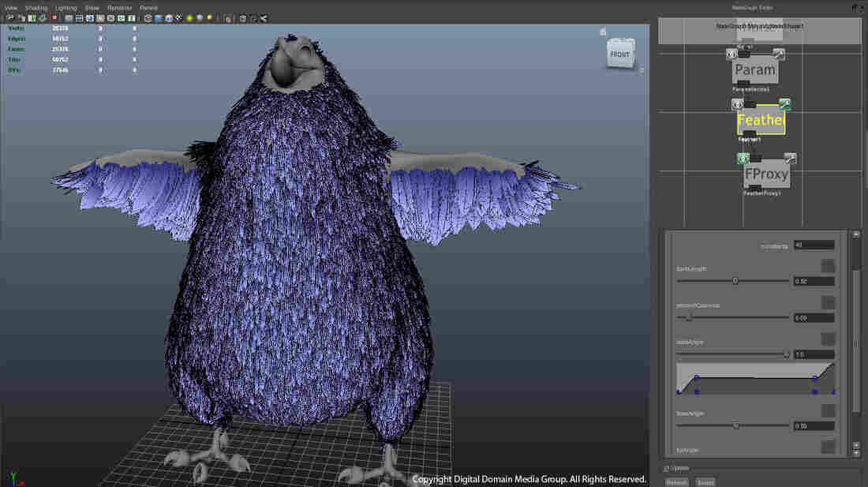Click the FRONT view cube
This screenshot has height=487, width=868.
click(x=620, y=54)
